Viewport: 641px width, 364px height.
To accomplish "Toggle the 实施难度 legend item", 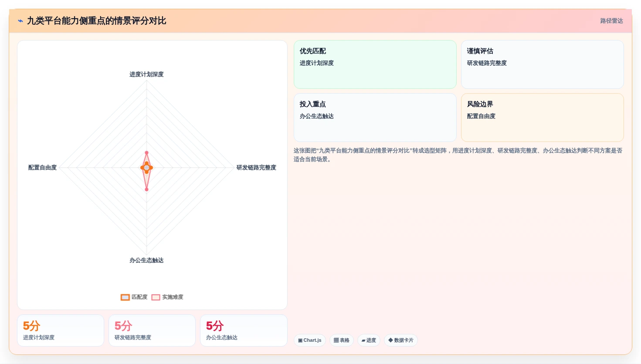I will (x=167, y=297).
